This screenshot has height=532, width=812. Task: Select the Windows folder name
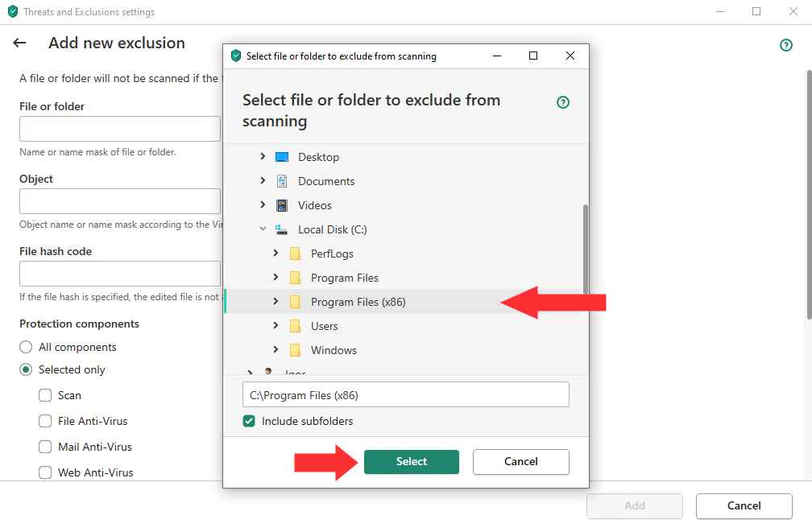pos(333,350)
